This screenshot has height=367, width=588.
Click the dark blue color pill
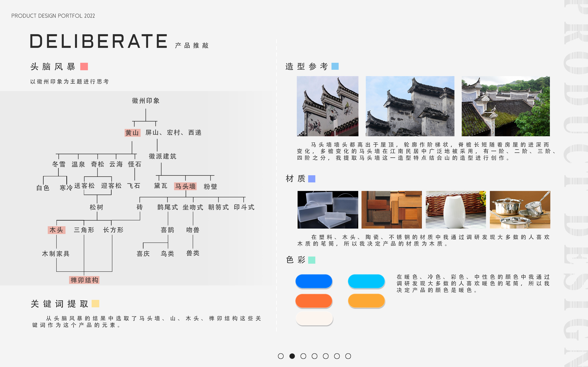[314, 281]
